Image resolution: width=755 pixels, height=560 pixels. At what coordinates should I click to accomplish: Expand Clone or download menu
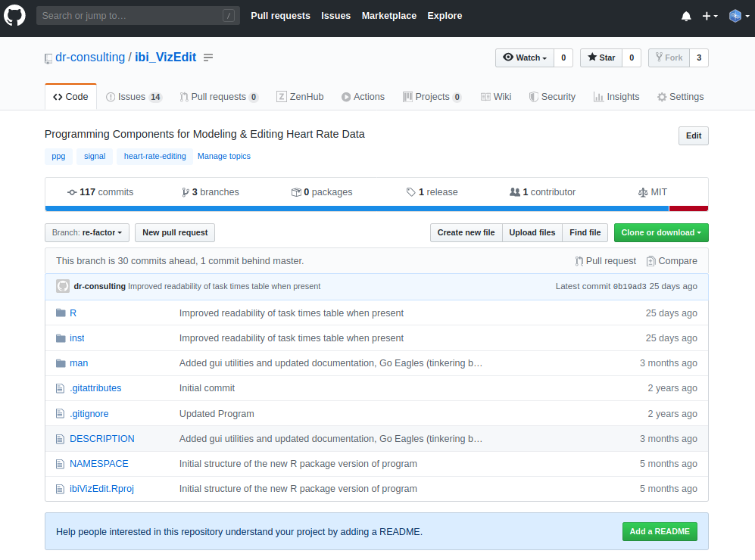click(661, 233)
